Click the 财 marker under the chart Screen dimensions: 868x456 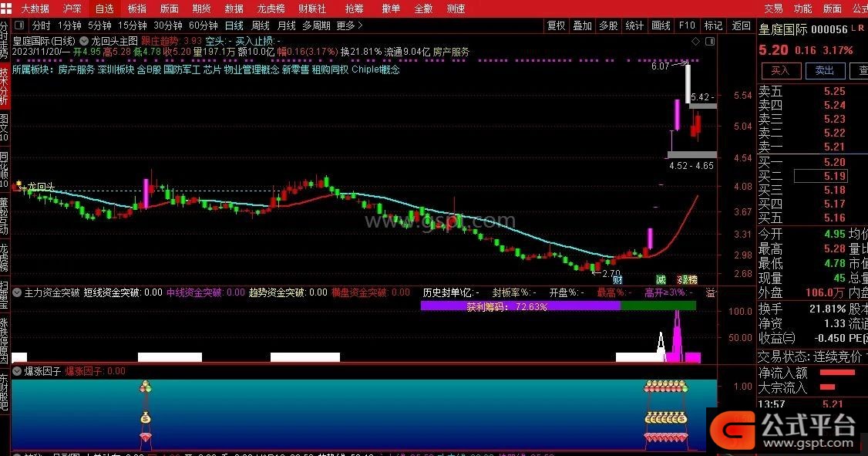[x=617, y=279]
